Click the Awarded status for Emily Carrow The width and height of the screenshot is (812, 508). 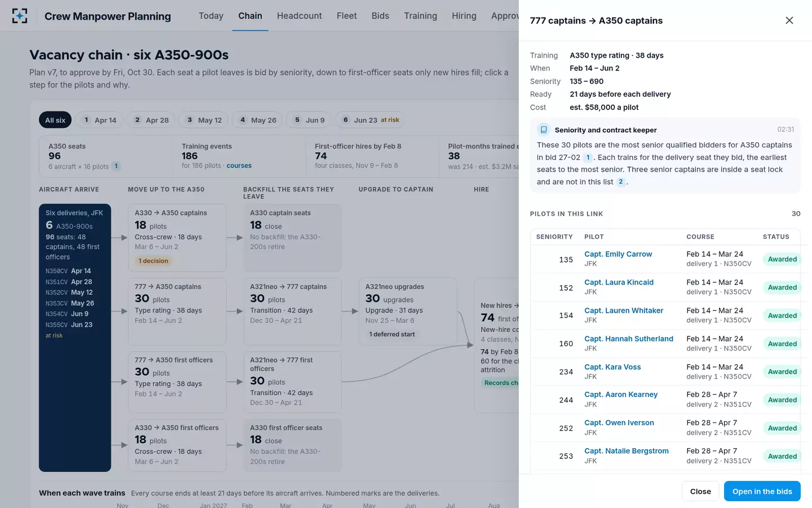(x=782, y=260)
